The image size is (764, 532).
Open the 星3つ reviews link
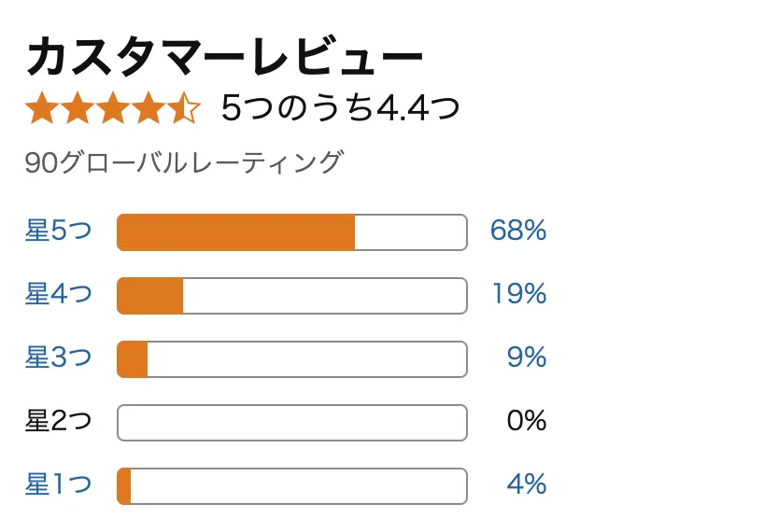coord(59,357)
